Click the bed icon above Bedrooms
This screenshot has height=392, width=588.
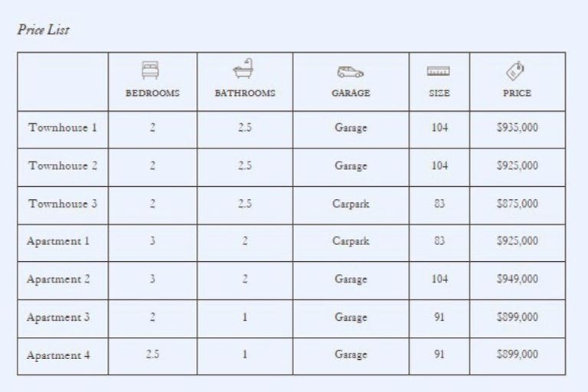152,71
